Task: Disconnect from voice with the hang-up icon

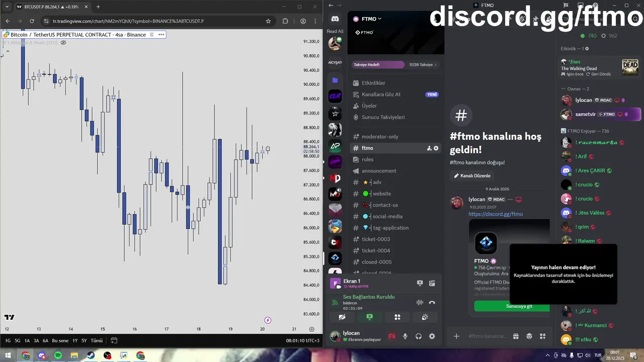Action: 432,303
